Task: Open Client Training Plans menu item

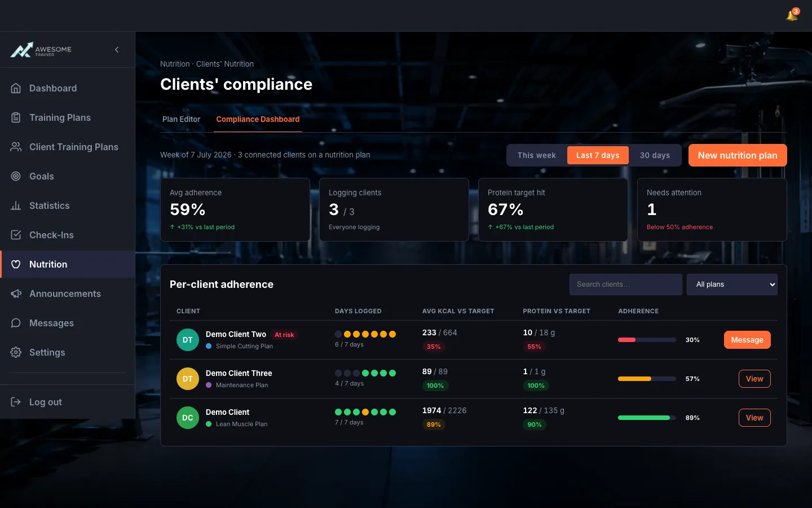Action: (x=68, y=147)
